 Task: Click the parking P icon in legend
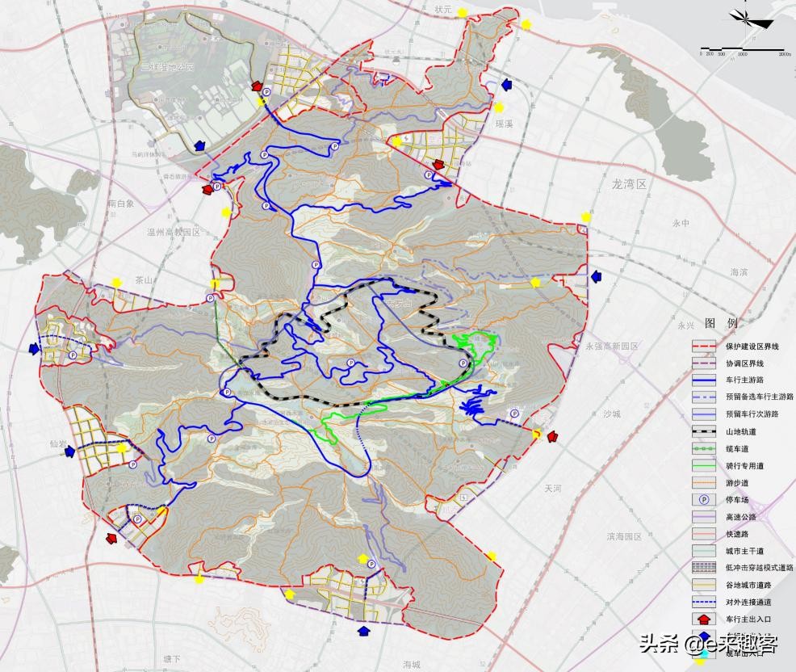702,500
